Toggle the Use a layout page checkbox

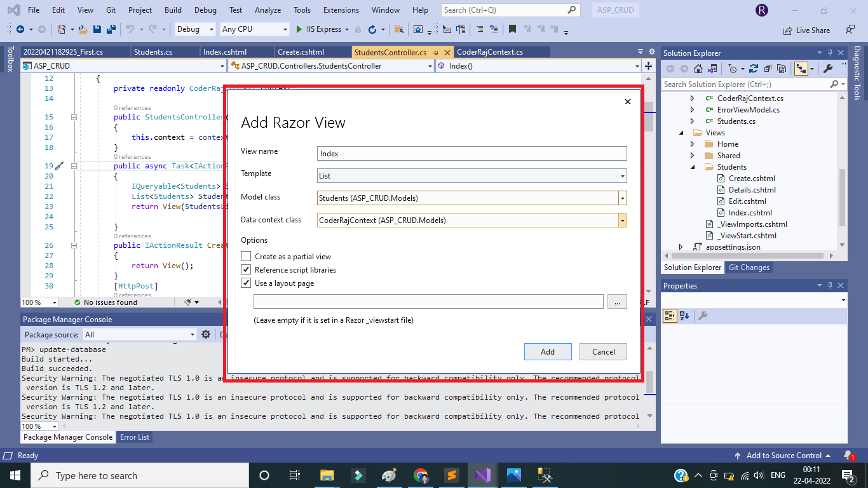click(247, 283)
